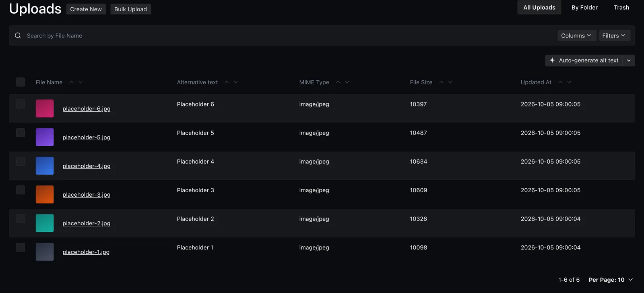This screenshot has width=644, height=293.
Task: Click the Bulk Upload button
Action: click(131, 9)
